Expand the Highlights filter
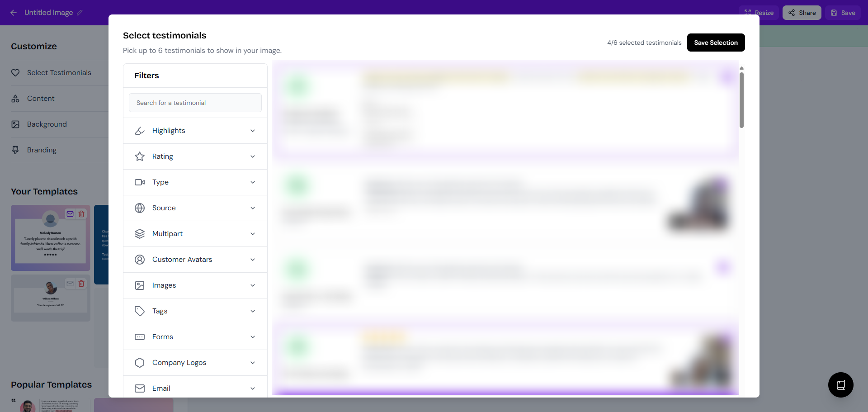The width and height of the screenshot is (868, 412). 195,131
